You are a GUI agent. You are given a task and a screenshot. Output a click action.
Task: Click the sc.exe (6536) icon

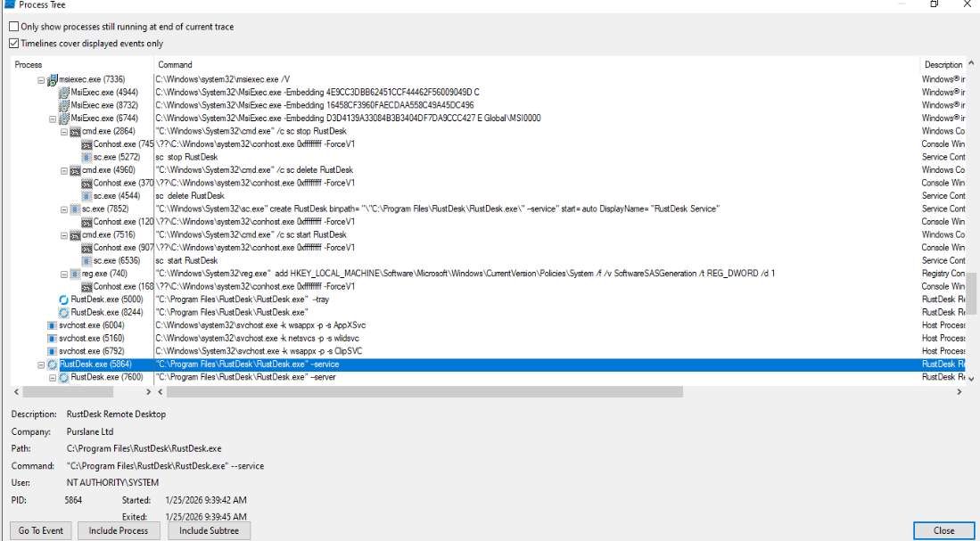pyautogui.click(x=86, y=260)
